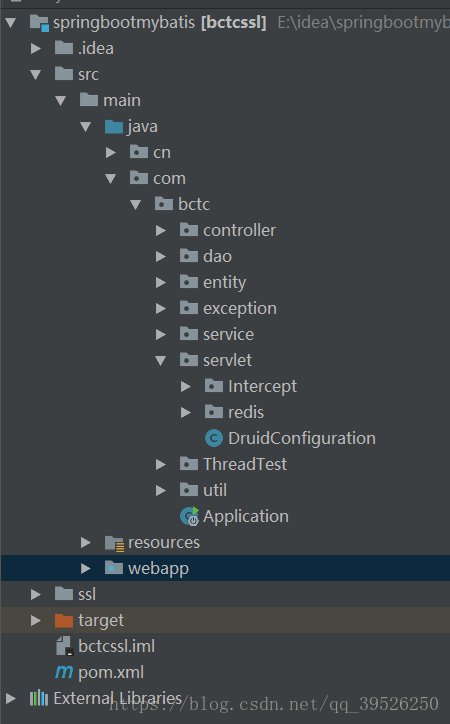Select the redis package label
Viewport: 450px width, 724px height.
[x=246, y=412]
